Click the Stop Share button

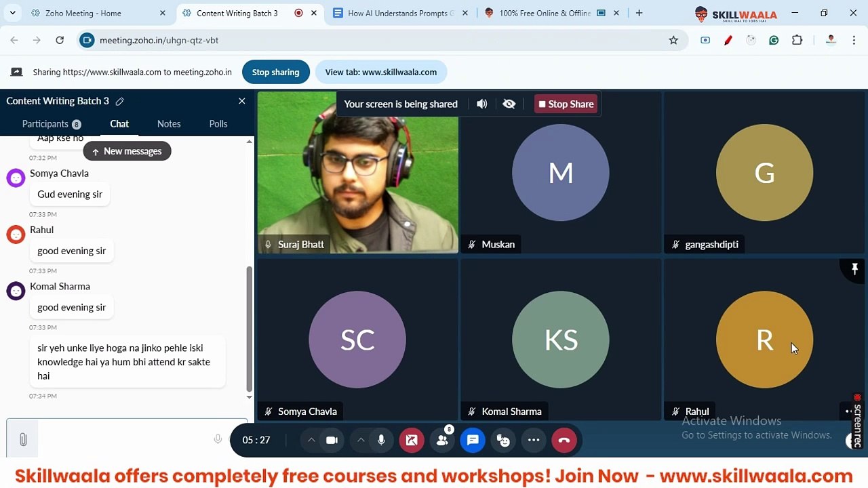[566, 104]
